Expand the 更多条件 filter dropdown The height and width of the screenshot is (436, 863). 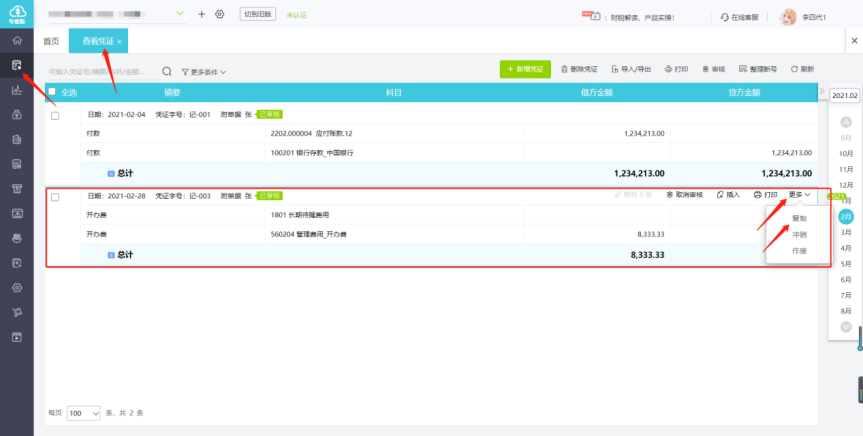click(204, 72)
